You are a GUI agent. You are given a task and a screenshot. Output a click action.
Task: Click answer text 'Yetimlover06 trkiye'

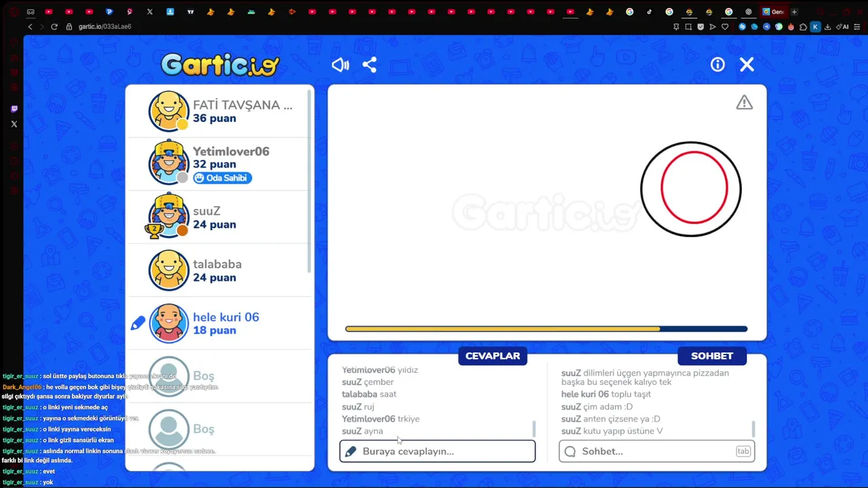380,419
